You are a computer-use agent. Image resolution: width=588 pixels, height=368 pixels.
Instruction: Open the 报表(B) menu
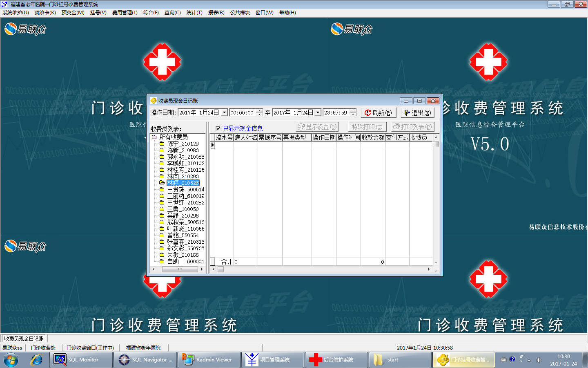[x=216, y=13]
